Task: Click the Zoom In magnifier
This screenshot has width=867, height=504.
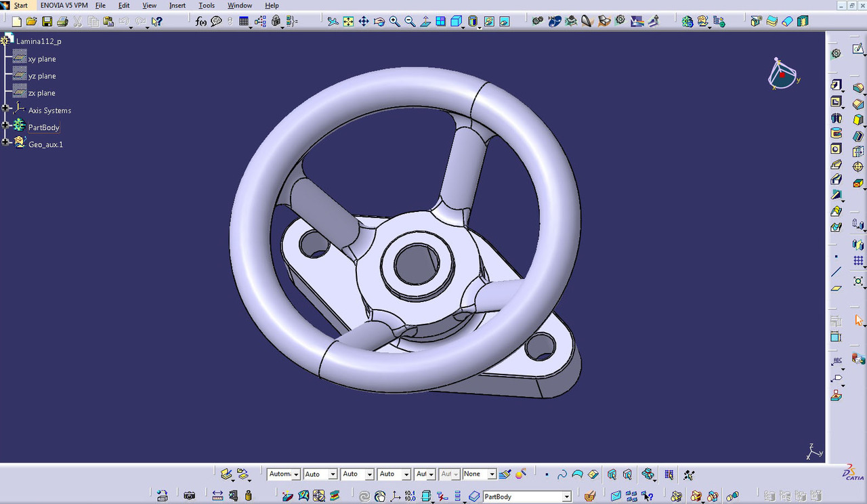Action: coord(395,22)
